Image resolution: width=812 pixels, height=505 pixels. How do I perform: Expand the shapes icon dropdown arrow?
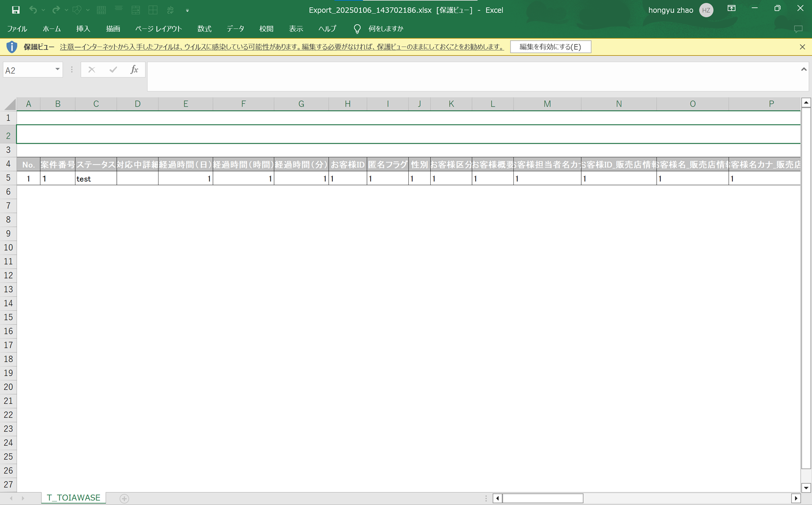pyautogui.click(x=88, y=10)
